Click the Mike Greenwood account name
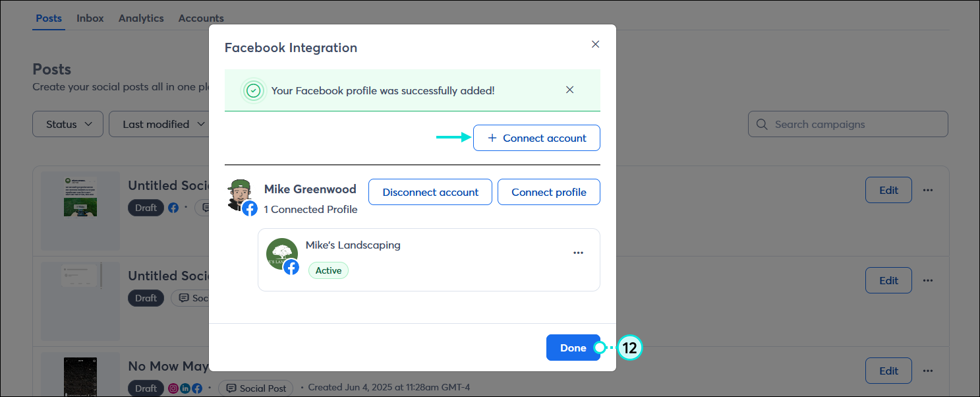Image resolution: width=980 pixels, height=397 pixels. (310, 189)
